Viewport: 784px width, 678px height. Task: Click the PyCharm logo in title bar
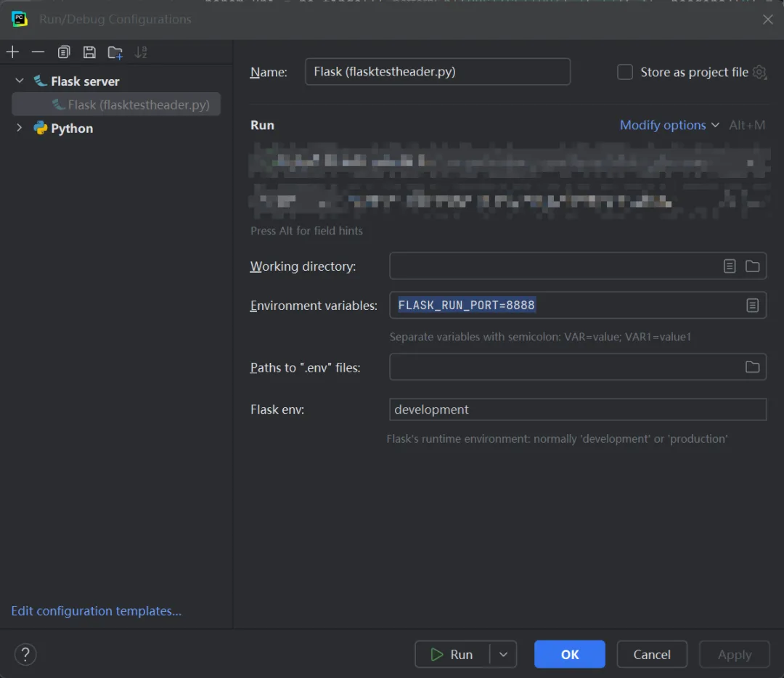[20, 19]
